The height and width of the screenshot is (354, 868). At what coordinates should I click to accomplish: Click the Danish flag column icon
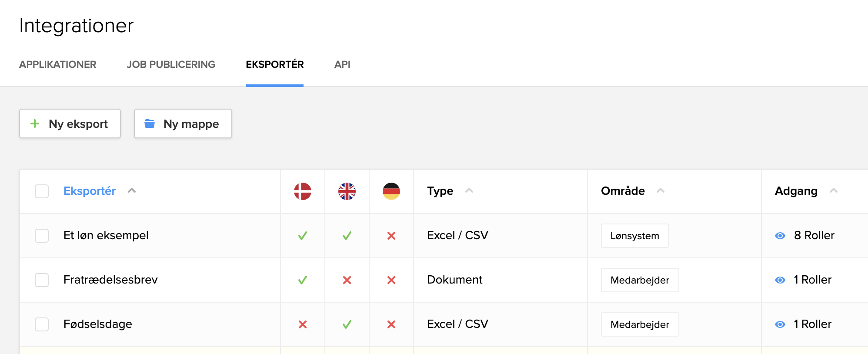(x=303, y=191)
